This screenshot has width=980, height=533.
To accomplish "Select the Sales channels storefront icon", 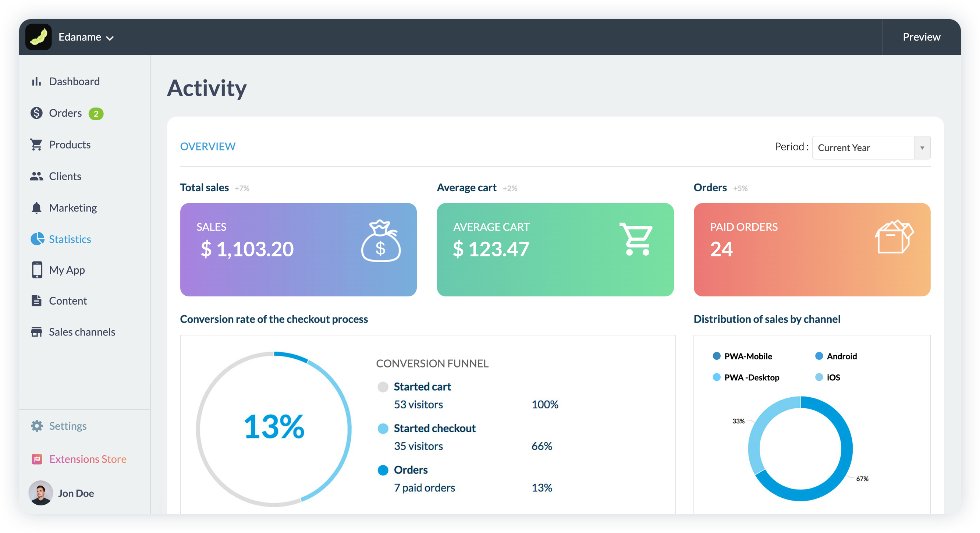I will (36, 332).
